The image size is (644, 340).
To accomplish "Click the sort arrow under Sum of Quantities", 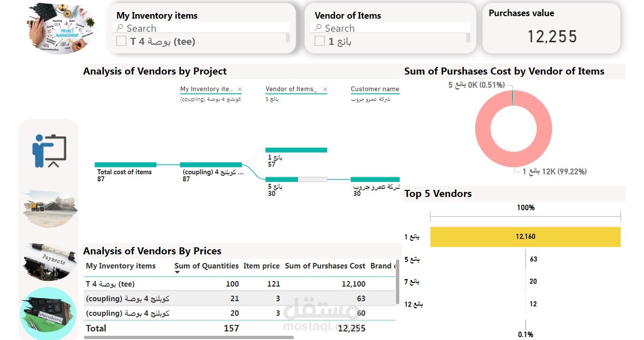I will click(x=177, y=273).
